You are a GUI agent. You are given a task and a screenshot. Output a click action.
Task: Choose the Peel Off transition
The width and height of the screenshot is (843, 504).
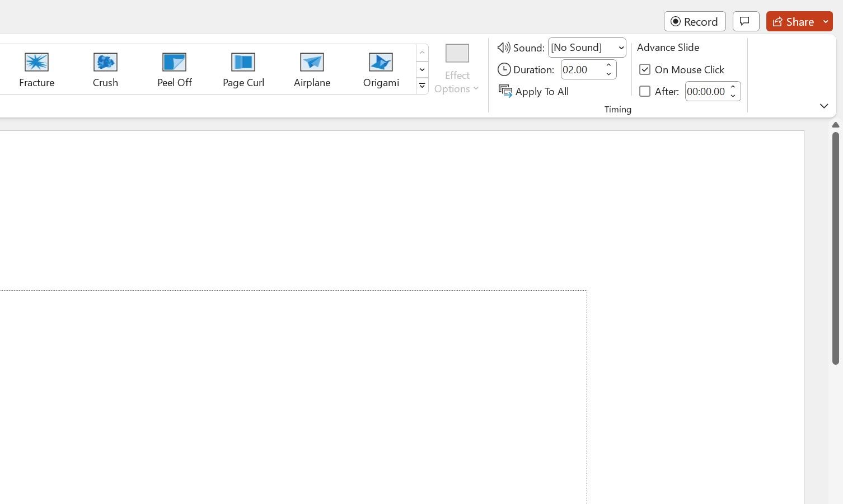[174, 68]
